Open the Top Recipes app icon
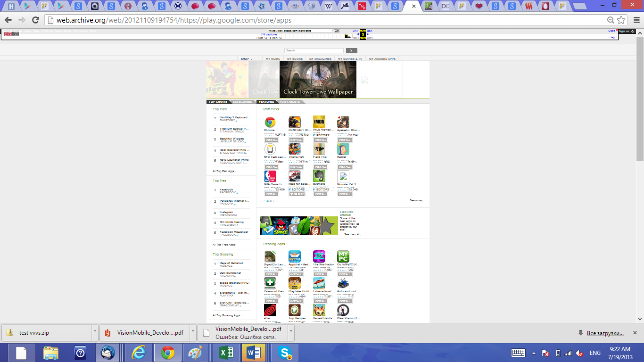This screenshot has height=362, width=644. tap(295, 310)
